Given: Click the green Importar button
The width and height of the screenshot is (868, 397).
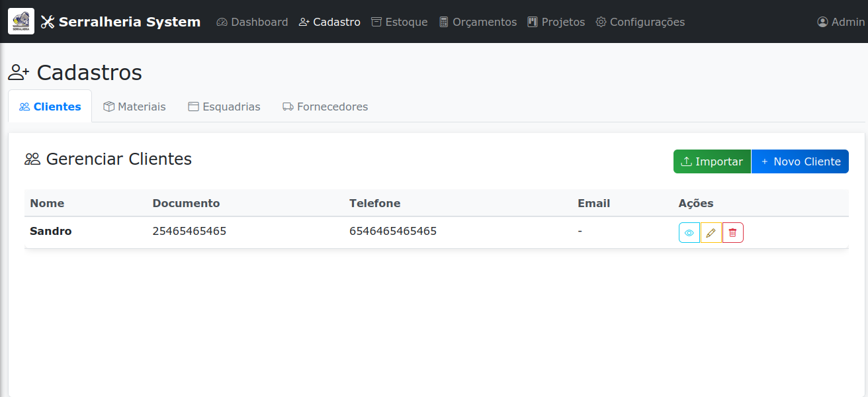Looking at the screenshot, I should point(712,161).
